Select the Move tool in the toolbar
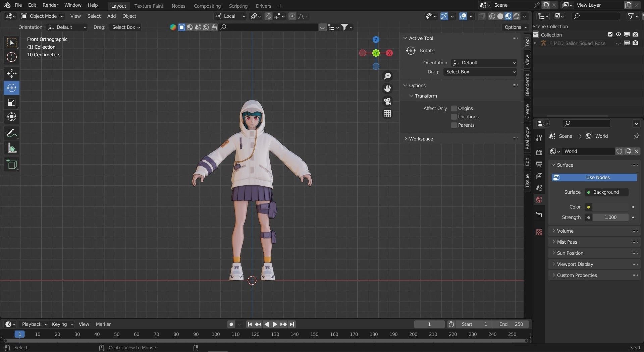This screenshot has height=352, width=644. pyautogui.click(x=11, y=73)
